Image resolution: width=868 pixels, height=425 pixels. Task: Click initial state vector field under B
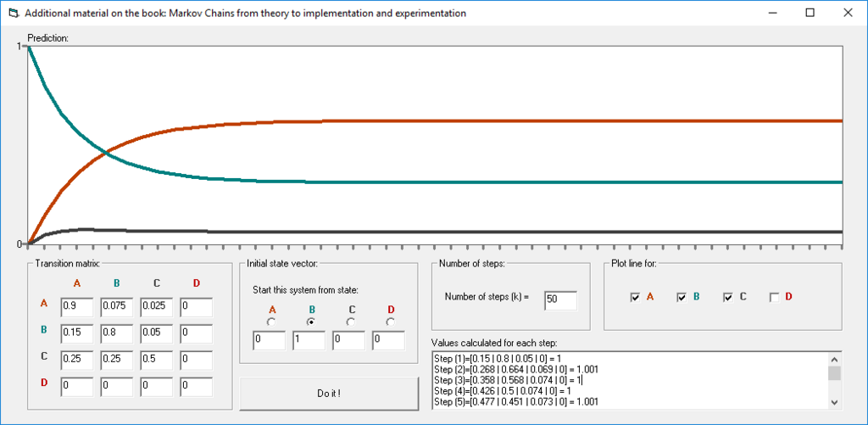[x=309, y=341]
